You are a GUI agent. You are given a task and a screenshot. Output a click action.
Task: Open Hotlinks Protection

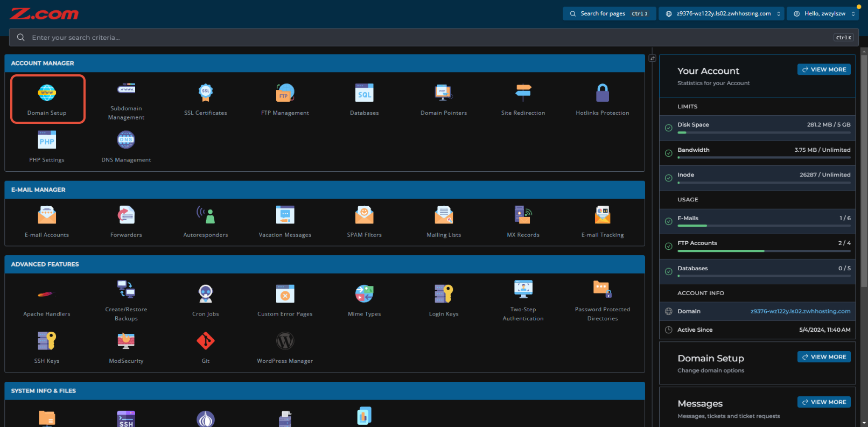(x=603, y=99)
